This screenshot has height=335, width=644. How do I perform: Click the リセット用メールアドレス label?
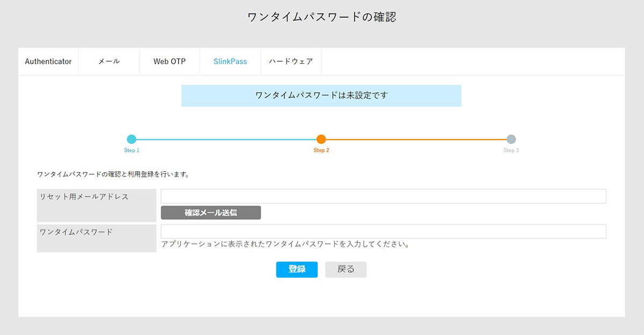84,197
